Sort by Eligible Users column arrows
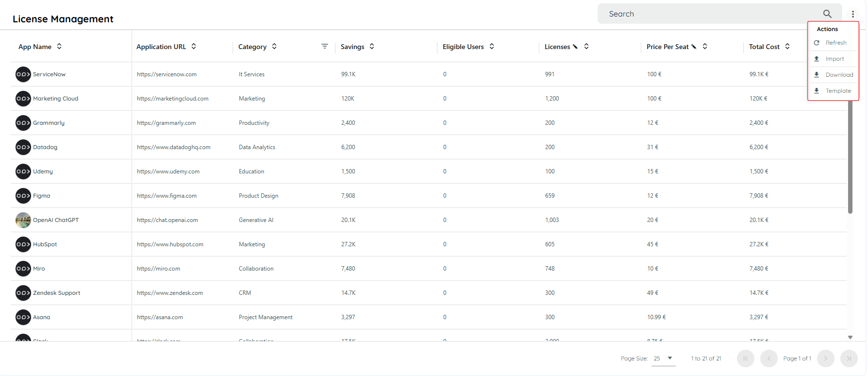868x376 pixels. [492, 46]
